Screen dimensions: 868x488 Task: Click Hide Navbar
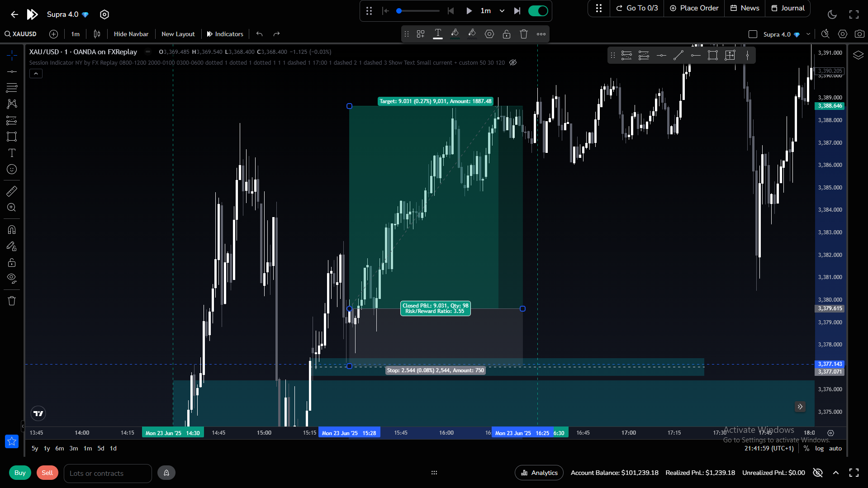pyautogui.click(x=131, y=34)
